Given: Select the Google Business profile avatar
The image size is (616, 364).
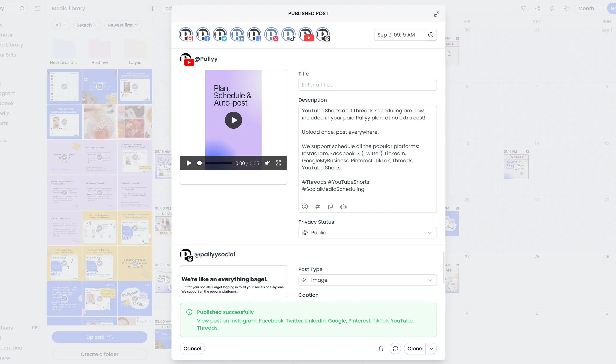Looking at the screenshot, I should coord(254,35).
